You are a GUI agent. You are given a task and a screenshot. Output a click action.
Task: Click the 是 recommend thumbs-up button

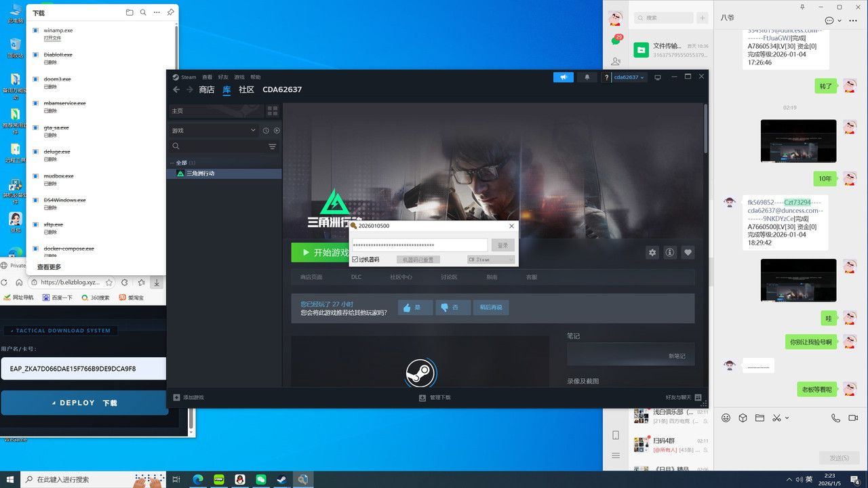tap(415, 308)
